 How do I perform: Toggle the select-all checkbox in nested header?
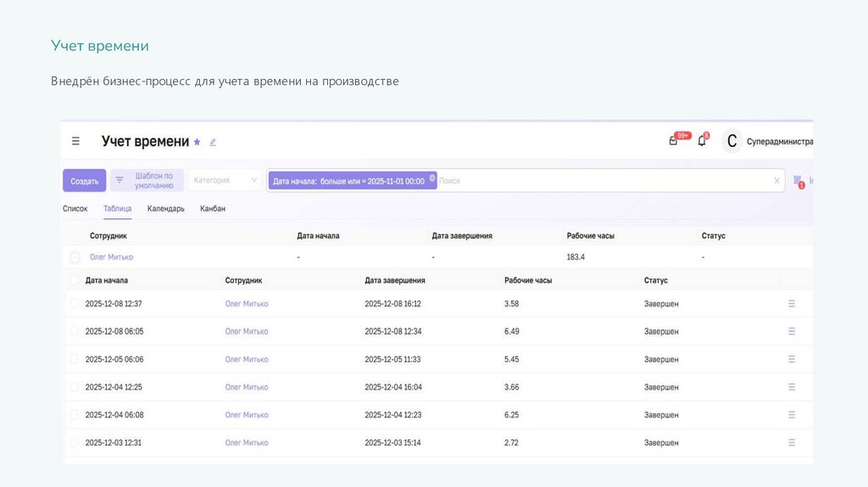coord(74,280)
